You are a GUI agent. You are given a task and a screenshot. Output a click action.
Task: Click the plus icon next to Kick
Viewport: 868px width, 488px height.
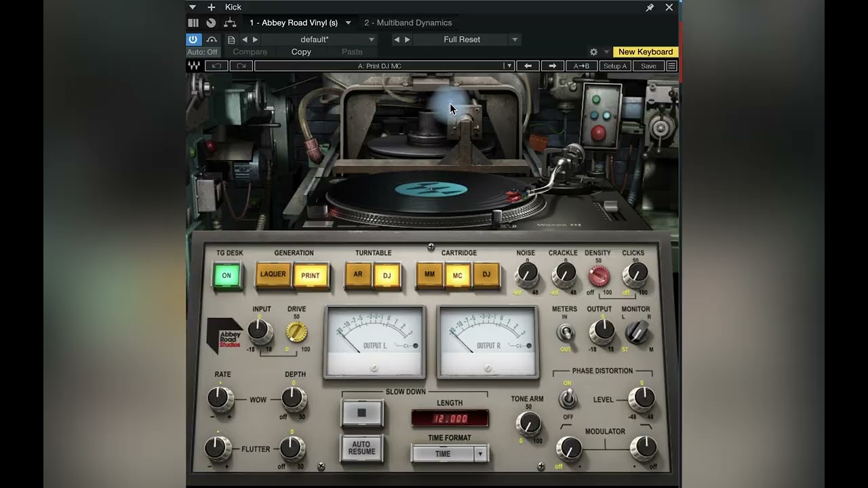(x=211, y=7)
